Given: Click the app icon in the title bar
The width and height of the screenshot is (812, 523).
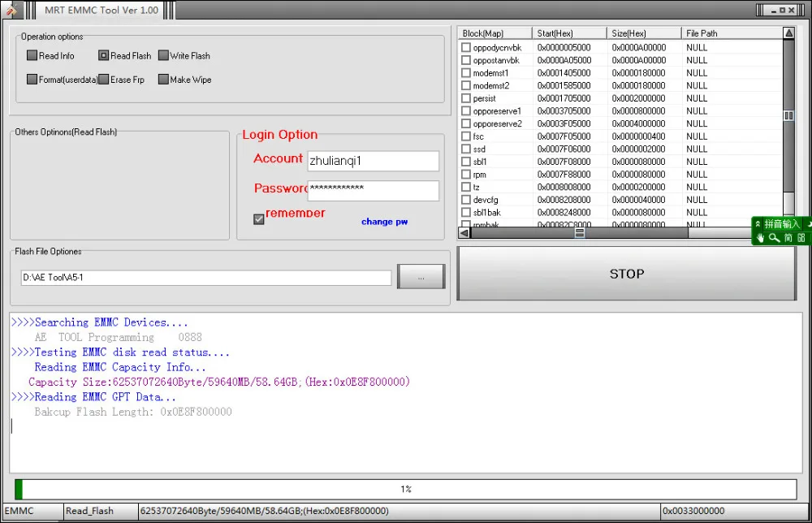Looking at the screenshot, I should coord(11,9).
